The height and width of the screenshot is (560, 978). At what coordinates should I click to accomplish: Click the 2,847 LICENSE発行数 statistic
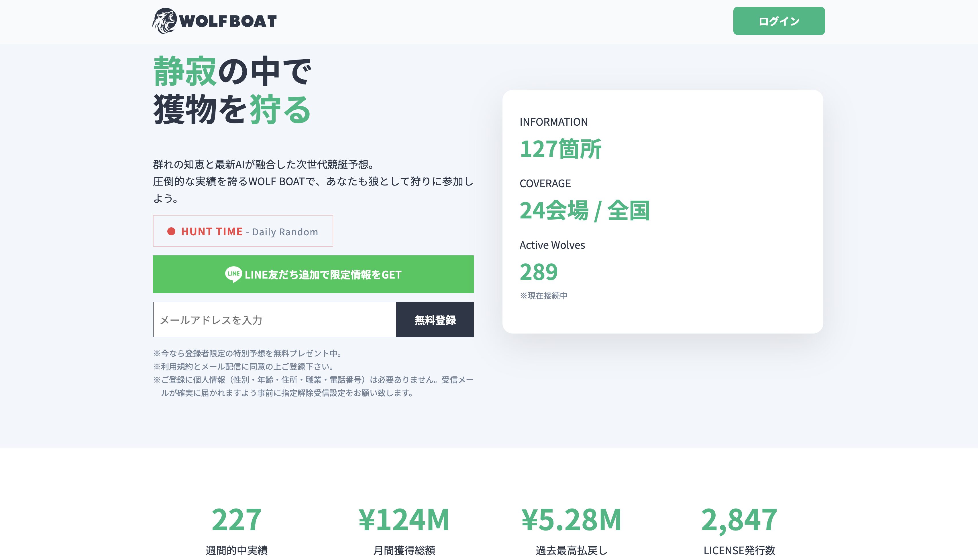coord(739,519)
